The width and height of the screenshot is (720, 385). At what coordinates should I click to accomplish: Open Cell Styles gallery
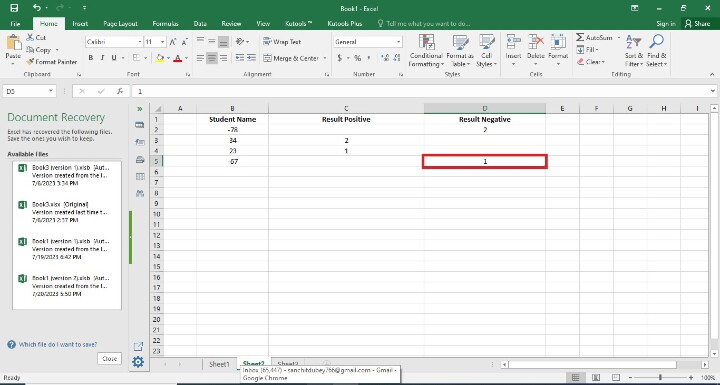(x=486, y=51)
